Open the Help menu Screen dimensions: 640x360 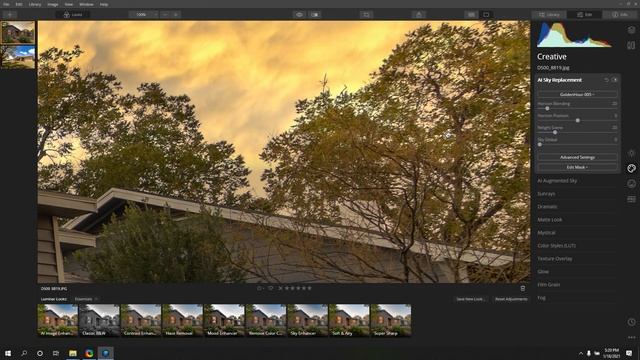(x=104, y=4)
